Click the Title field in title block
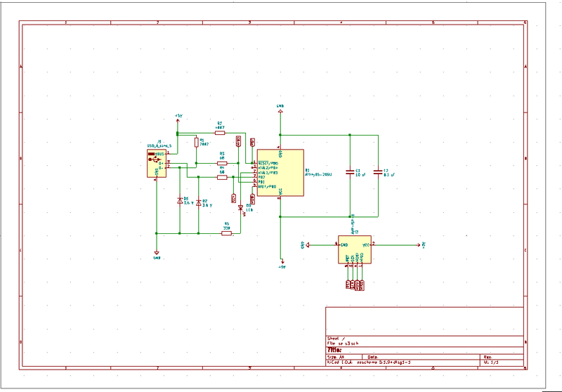This screenshot has height=392, width=562. tap(335, 349)
